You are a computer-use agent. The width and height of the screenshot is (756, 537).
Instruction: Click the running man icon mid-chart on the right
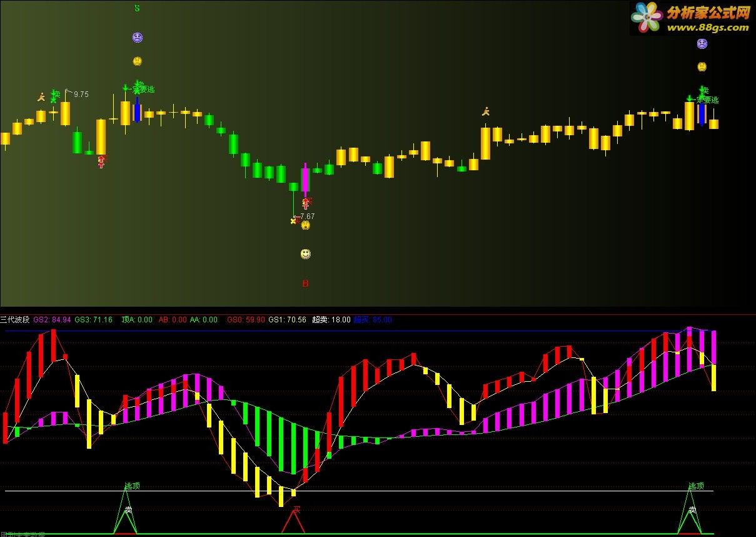pos(486,111)
